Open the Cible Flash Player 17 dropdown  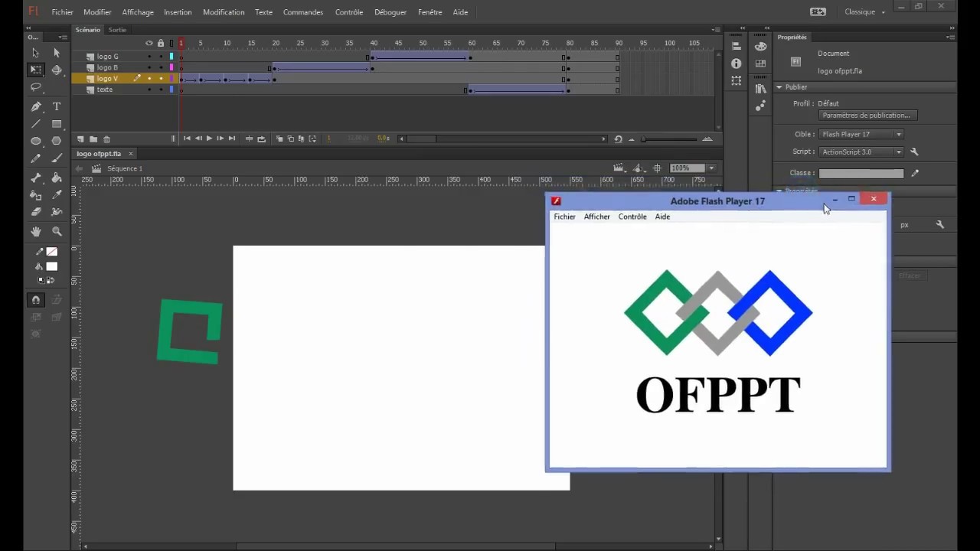click(861, 135)
